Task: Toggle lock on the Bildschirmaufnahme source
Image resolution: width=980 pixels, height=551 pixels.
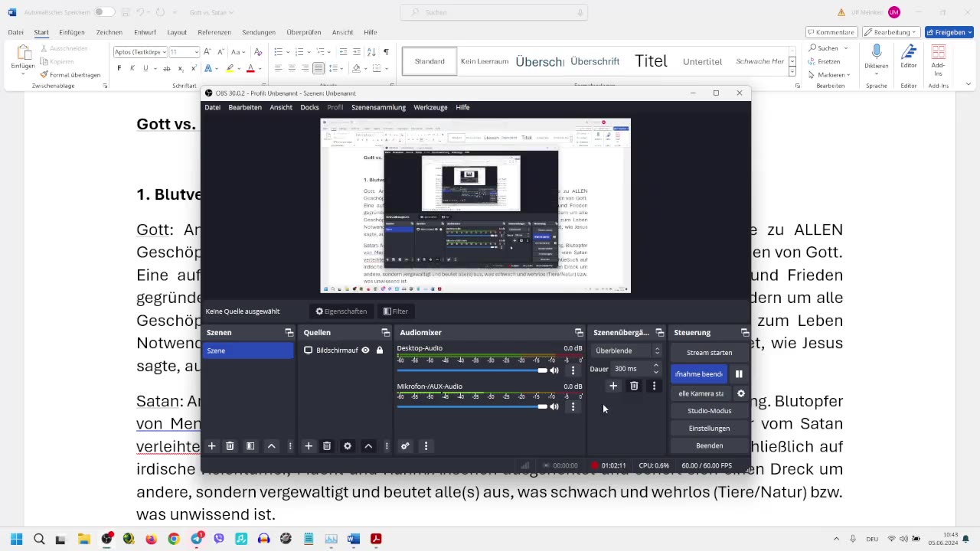Action: [x=379, y=350]
